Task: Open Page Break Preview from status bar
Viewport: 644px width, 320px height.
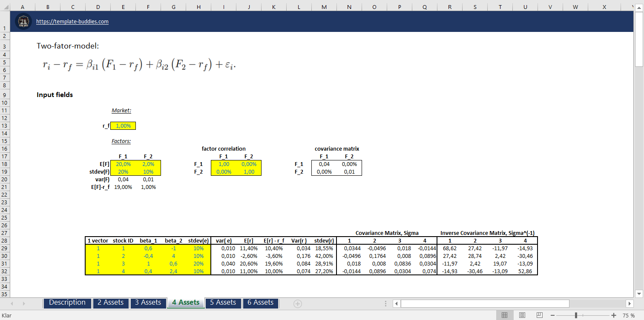Action: (540, 315)
